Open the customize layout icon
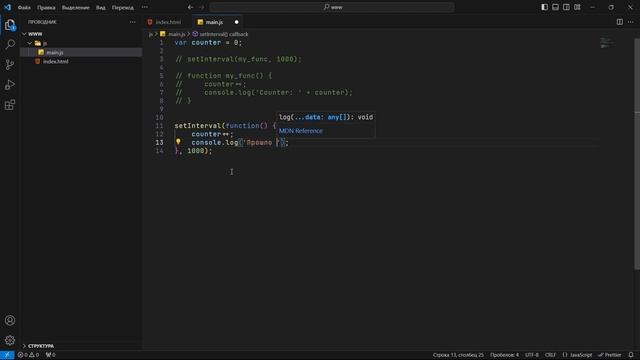 [x=577, y=7]
